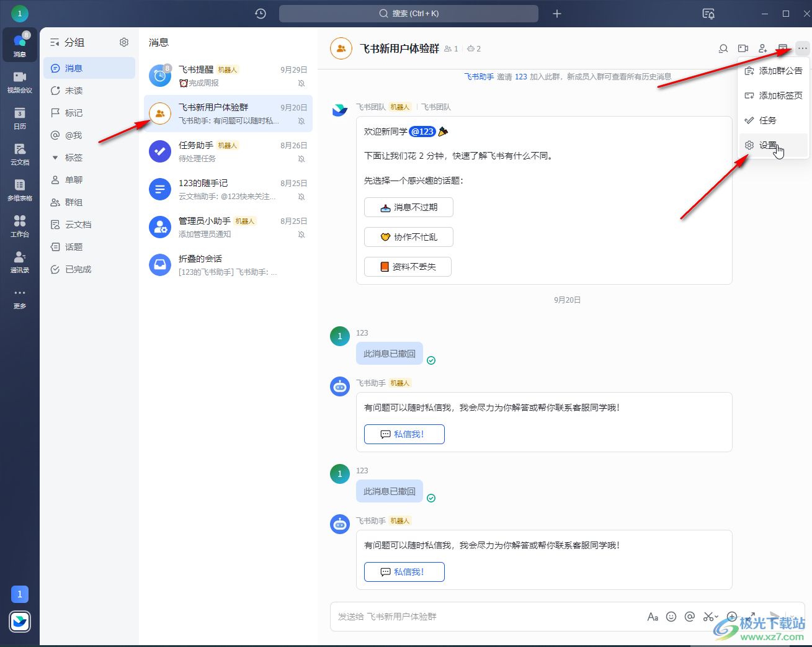Select the @我 filter
This screenshot has width=812, height=647.
pos(89,135)
